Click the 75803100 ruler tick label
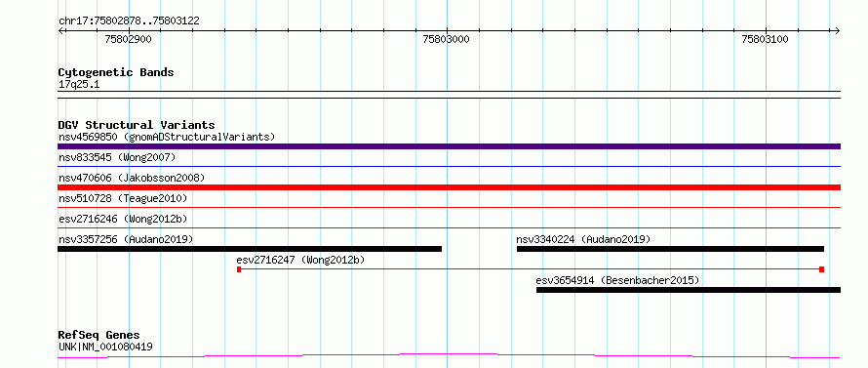The height and width of the screenshot is (368, 868). (x=765, y=39)
